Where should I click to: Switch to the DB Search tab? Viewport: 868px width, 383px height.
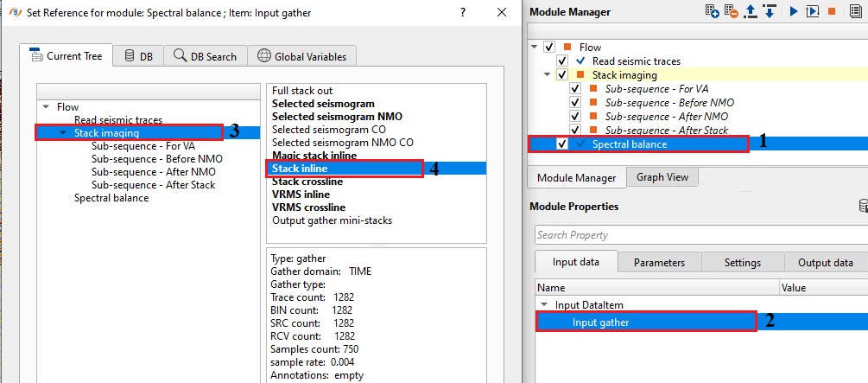click(205, 56)
